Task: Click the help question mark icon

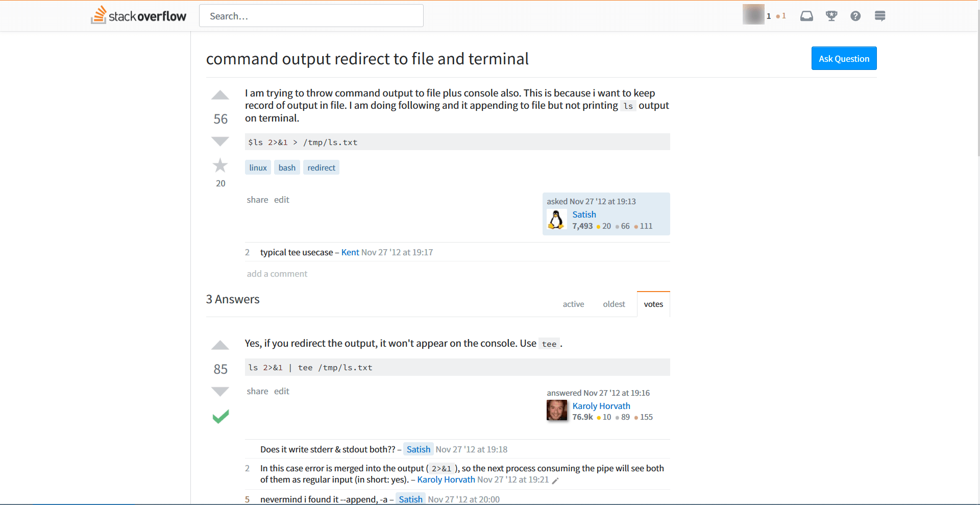Action: tap(855, 16)
